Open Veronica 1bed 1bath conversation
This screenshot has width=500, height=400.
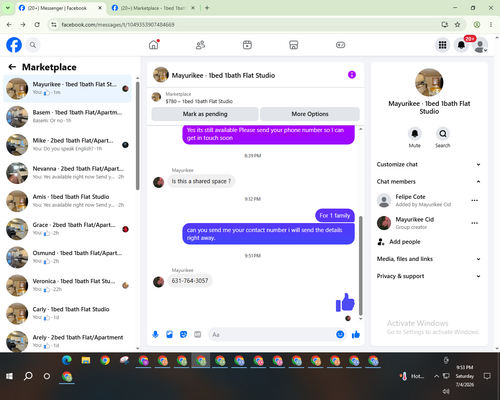(68, 285)
